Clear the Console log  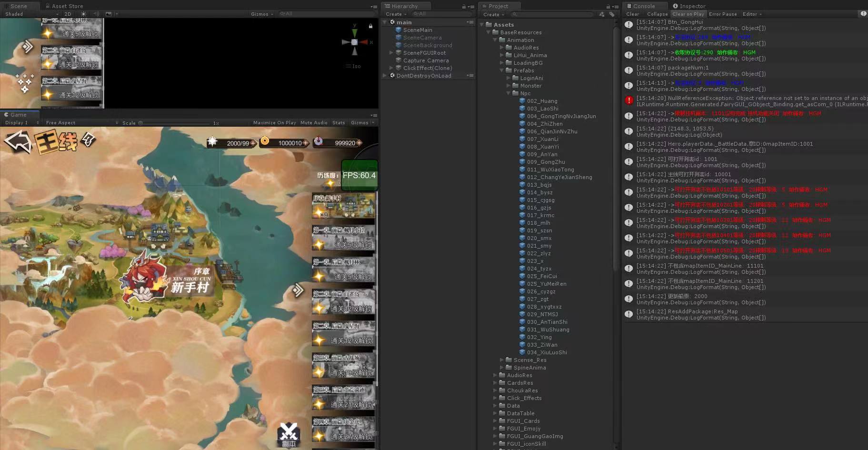tap(633, 14)
